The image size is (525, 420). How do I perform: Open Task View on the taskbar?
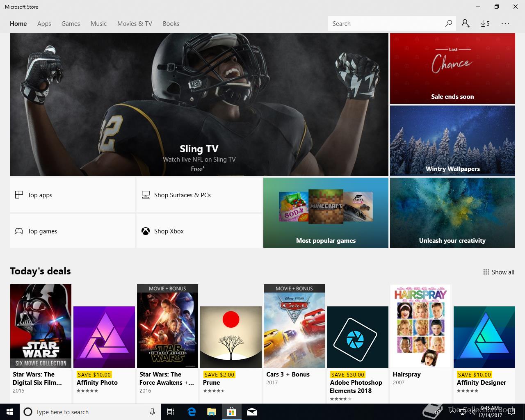coord(171,412)
